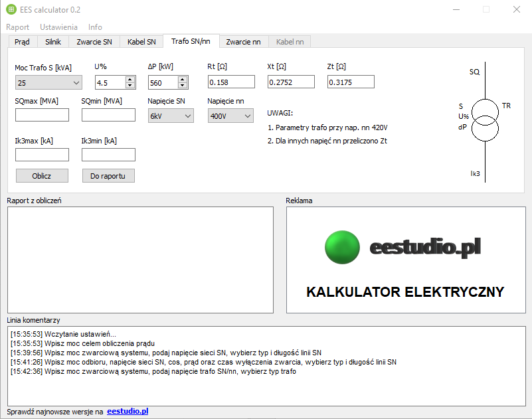Image resolution: width=532 pixels, height=419 pixels.
Task: Switch to the Zwarcie SN tab
Action: click(94, 42)
